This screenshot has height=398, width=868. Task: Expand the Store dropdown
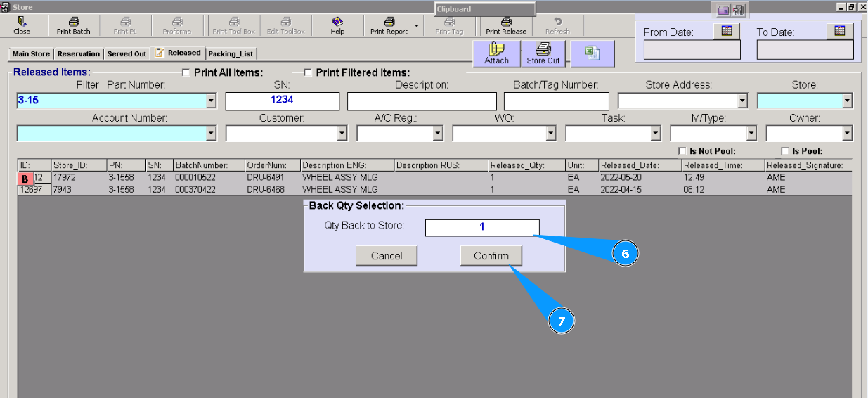tap(847, 101)
